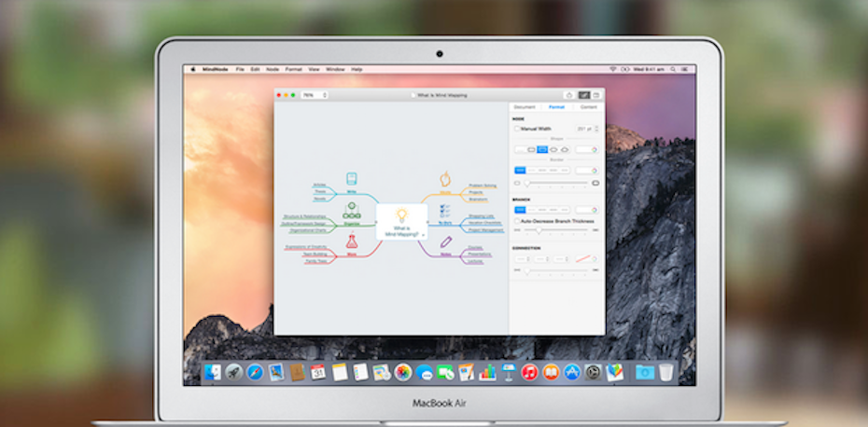
Task: Open the Apple menu
Action: [193, 70]
